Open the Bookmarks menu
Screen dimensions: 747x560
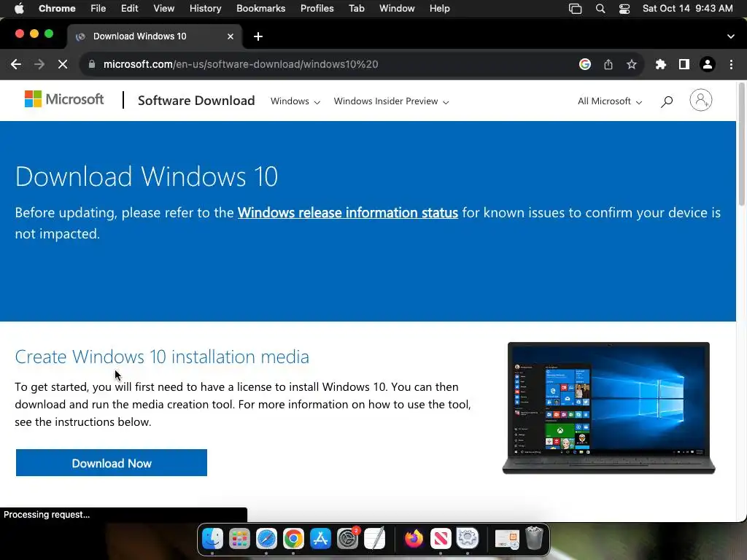tap(261, 9)
